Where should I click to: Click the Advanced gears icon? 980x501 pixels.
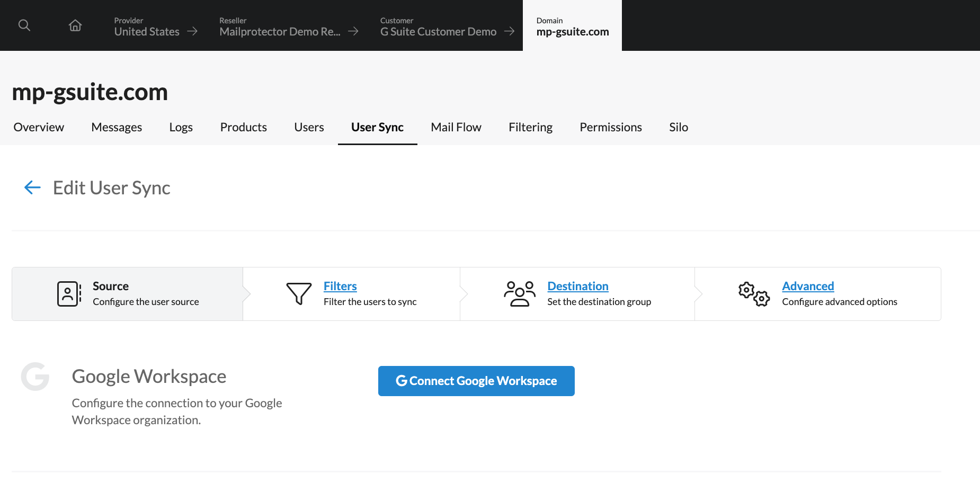pyautogui.click(x=754, y=294)
